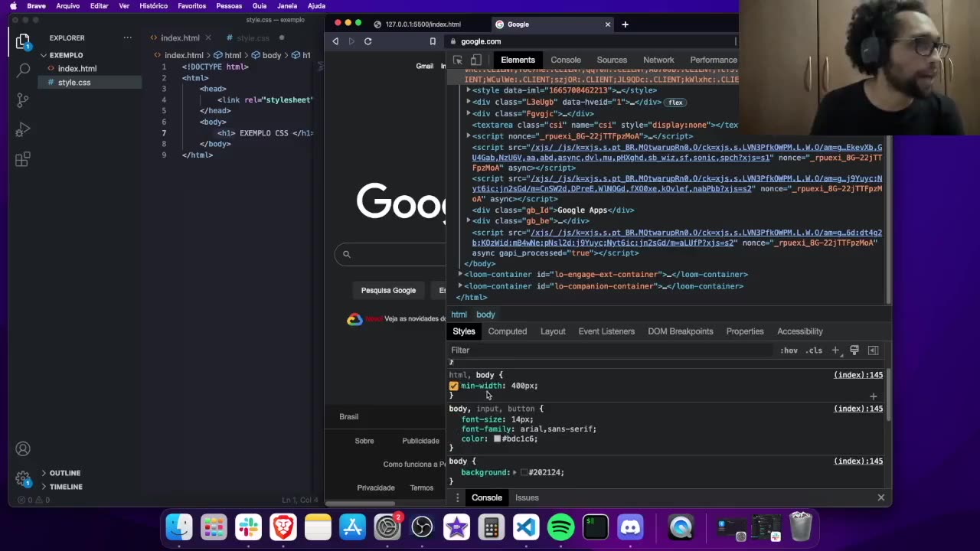Expand the div class L3eUgb node

(469, 102)
